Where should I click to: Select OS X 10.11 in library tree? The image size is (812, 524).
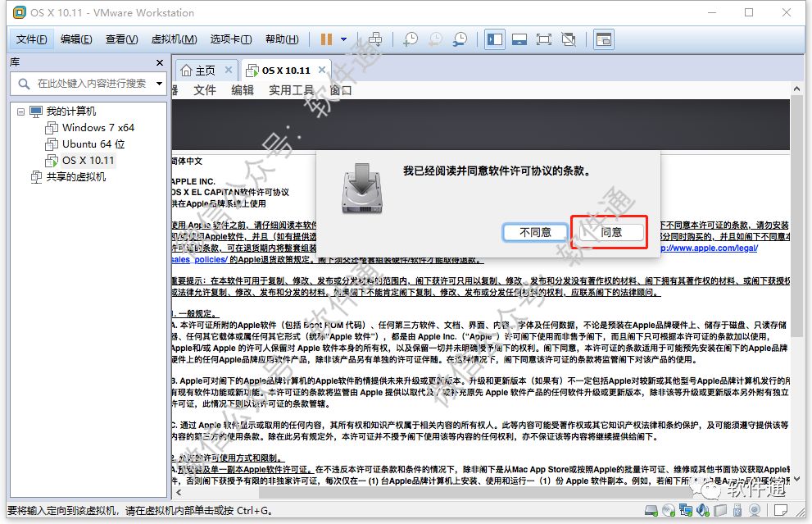click(x=88, y=161)
